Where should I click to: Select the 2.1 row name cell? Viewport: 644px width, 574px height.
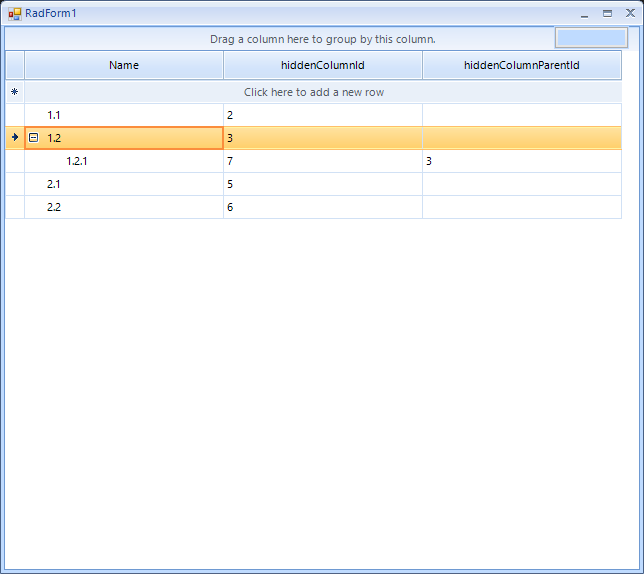(124, 184)
